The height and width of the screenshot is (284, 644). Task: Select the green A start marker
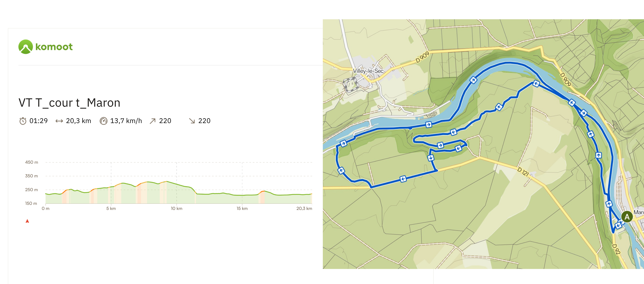[627, 216]
